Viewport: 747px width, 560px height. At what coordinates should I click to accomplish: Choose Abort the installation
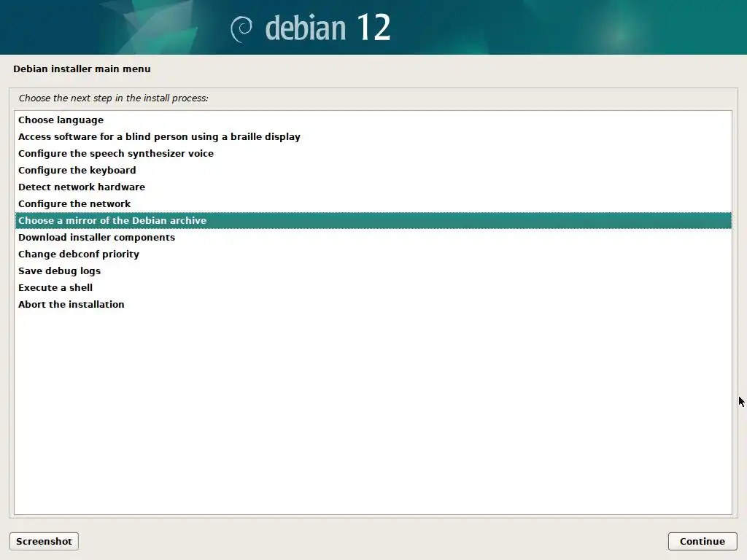coord(373,304)
